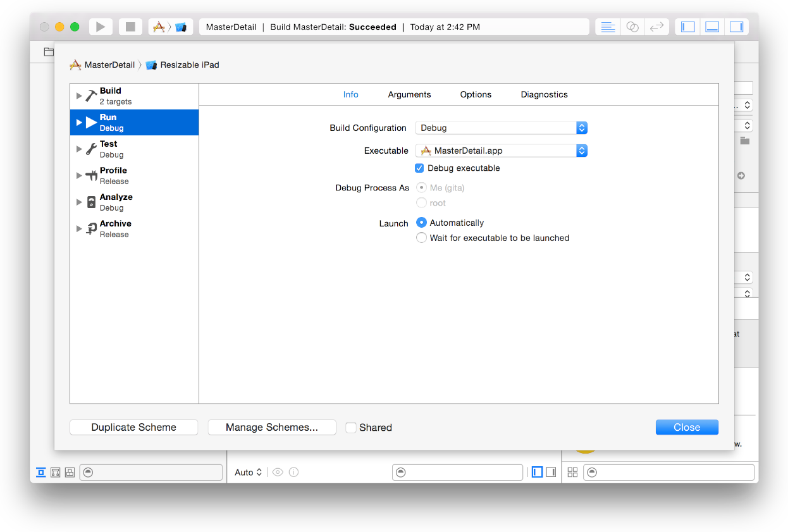Viewport: 788px width, 532px height.
Task: Select the Profile action in sidebar
Action: pyautogui.click(x=113, y=175)
